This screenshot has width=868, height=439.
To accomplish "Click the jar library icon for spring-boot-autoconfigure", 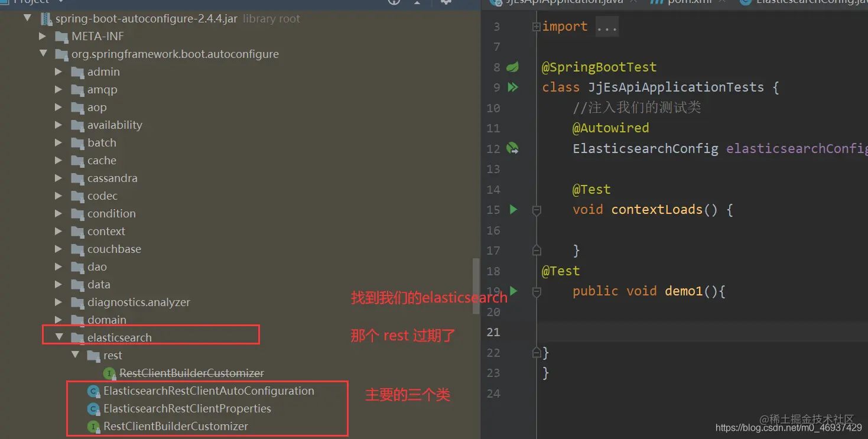I will [x=46, y=18].
